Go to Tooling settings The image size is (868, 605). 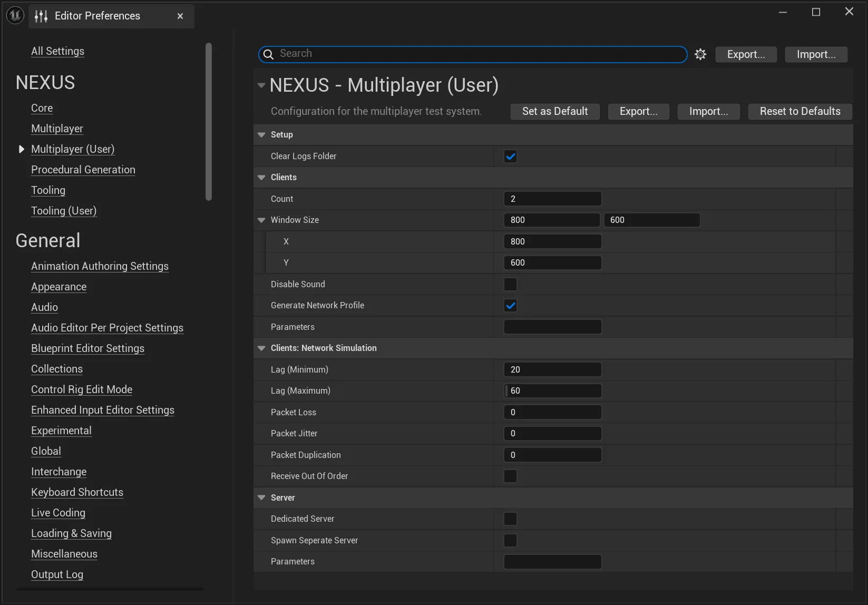click(48, 190)
